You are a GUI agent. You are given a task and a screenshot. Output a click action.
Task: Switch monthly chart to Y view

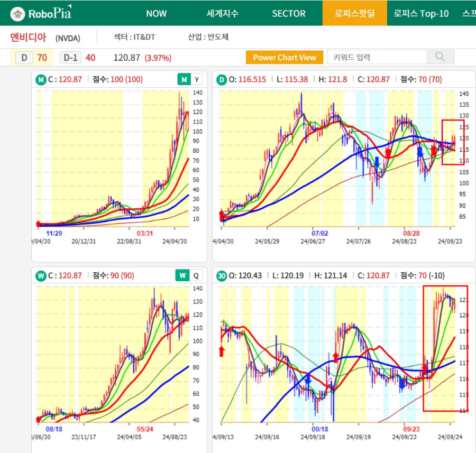pyautogui.click(x=197, y=79)
